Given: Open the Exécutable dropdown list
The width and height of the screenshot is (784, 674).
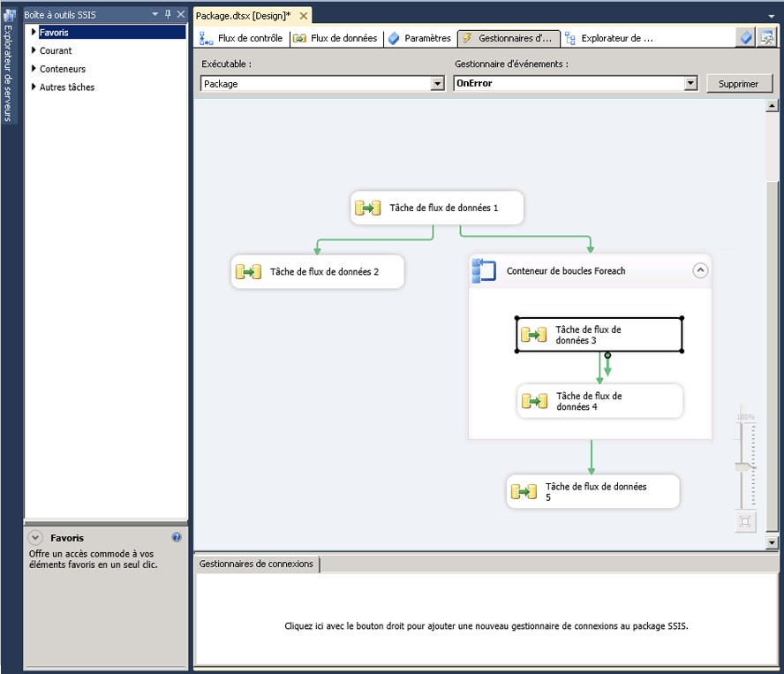Looking at the screenshot, I should point(437,84).
